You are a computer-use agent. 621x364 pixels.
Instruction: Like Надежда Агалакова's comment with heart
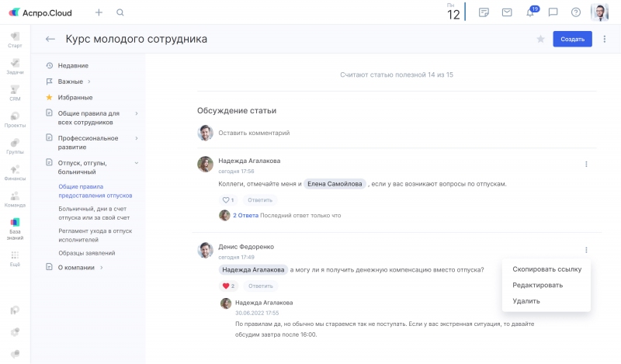point(226,200)
